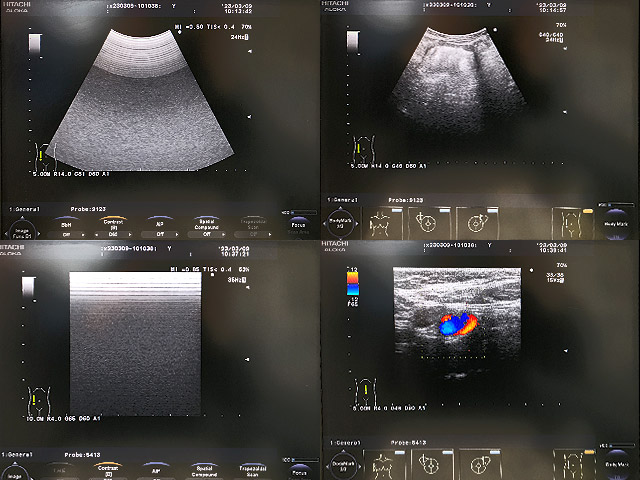The image size is (640, 480).
Task: Click grayscale bar on 10:37:21 screen
Action: coord(29,287)
